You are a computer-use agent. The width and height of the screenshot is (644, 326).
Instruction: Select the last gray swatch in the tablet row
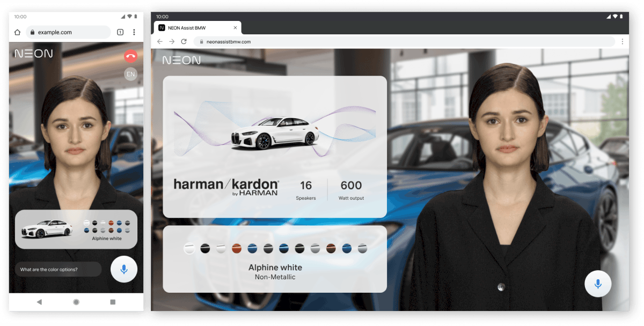click(362, 248)
